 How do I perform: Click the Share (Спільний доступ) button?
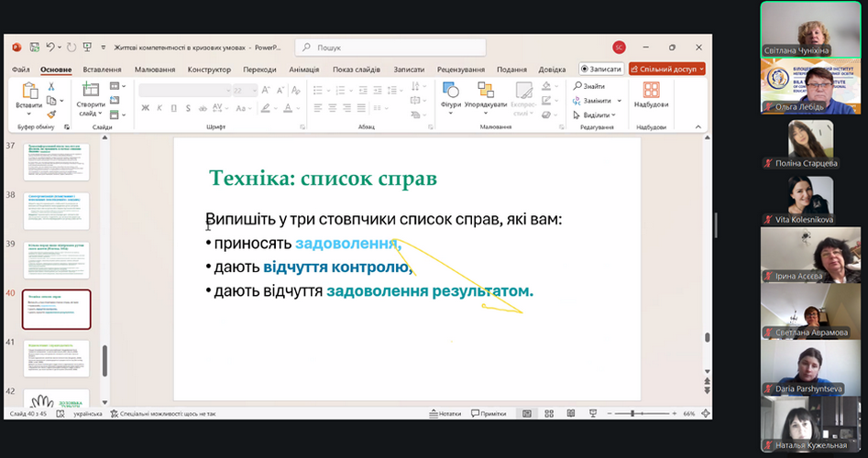tap(667, 69)
